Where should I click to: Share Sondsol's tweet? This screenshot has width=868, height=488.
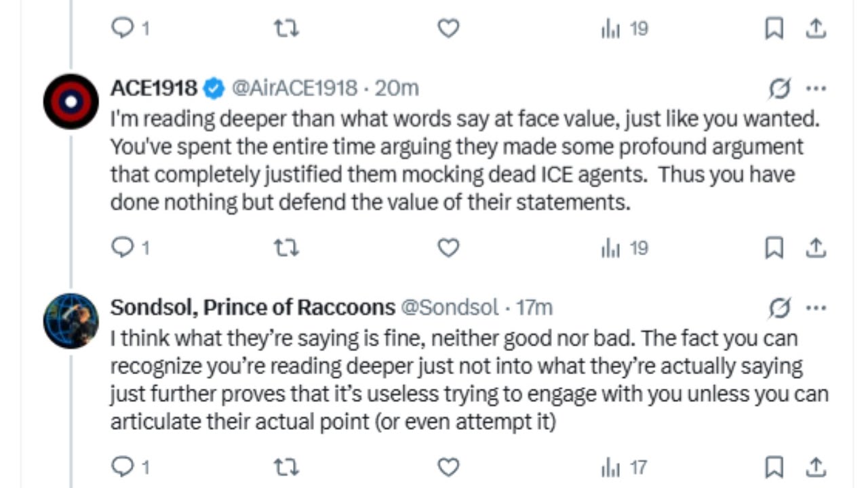tap(816, 467)
